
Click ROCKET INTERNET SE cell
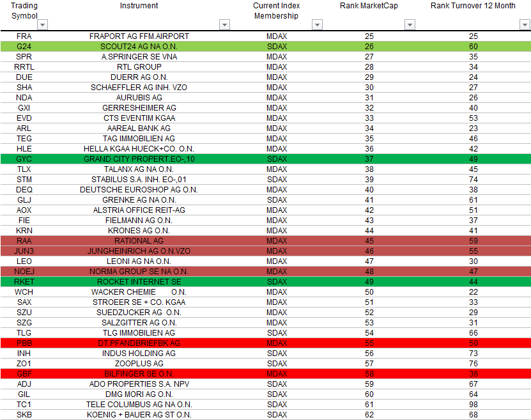[x=139, y=281]
